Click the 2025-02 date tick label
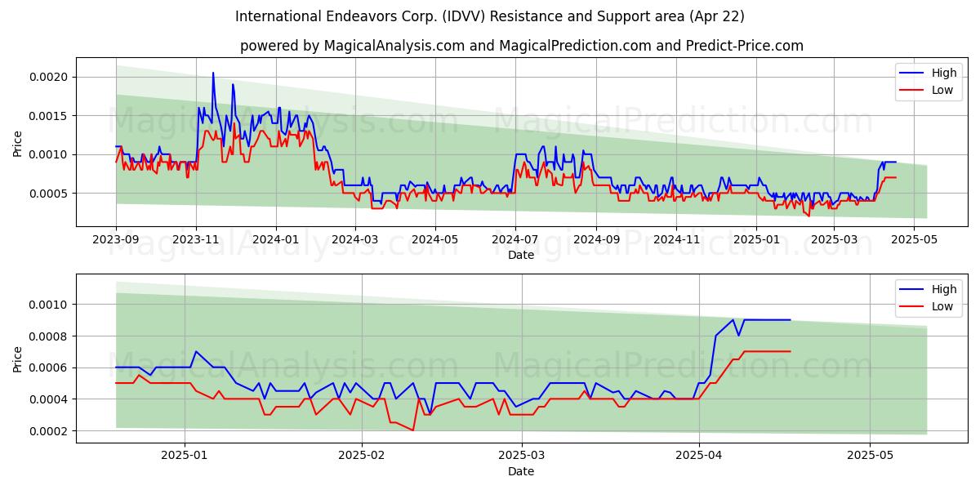980x490 pixels. point(361,456)
